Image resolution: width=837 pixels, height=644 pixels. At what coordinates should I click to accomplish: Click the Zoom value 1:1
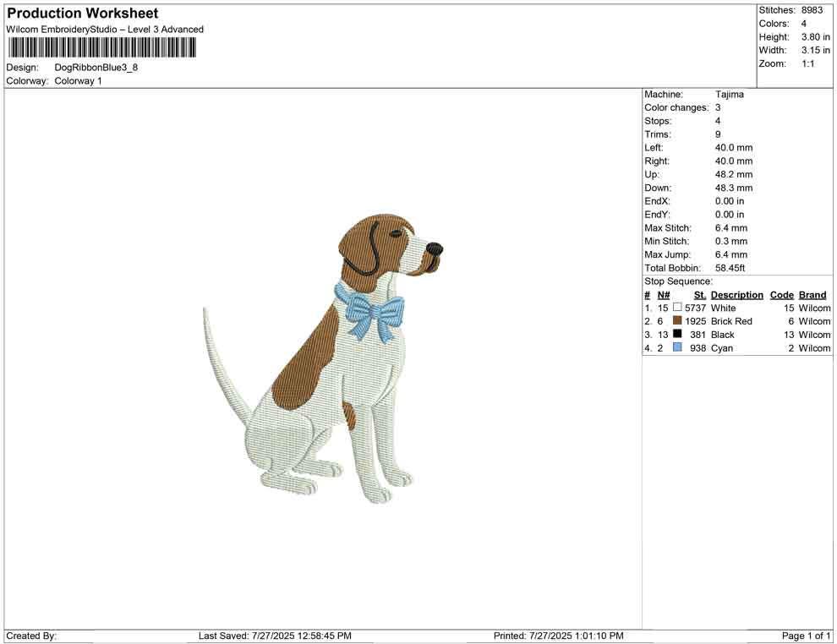[807, 63]
